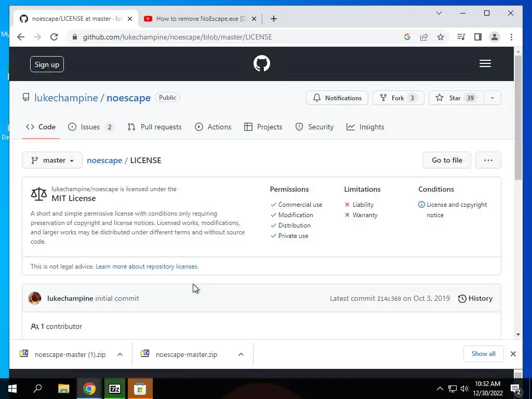Fork the repository
The image size is (532, 399).
click(x=398, y=98)
